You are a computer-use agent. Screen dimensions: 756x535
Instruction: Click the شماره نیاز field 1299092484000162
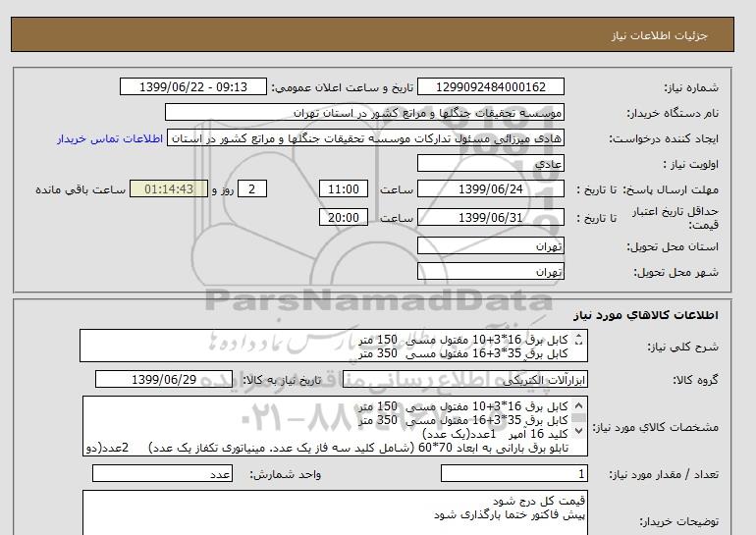point(490,86)
